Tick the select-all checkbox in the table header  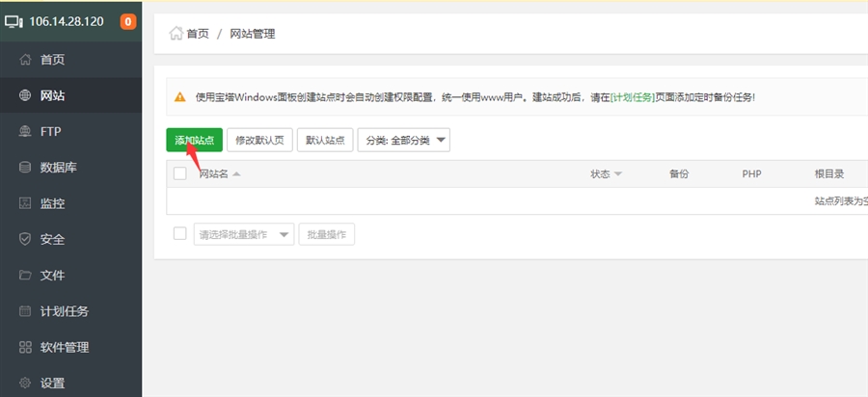[179, 173]
